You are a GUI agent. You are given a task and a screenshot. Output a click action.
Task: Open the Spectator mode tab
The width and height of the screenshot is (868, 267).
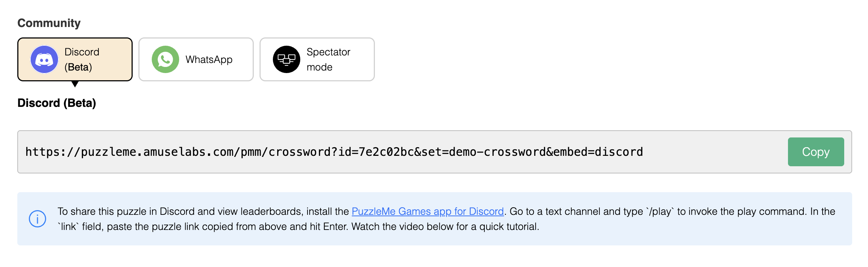click(x=317, y=59)
